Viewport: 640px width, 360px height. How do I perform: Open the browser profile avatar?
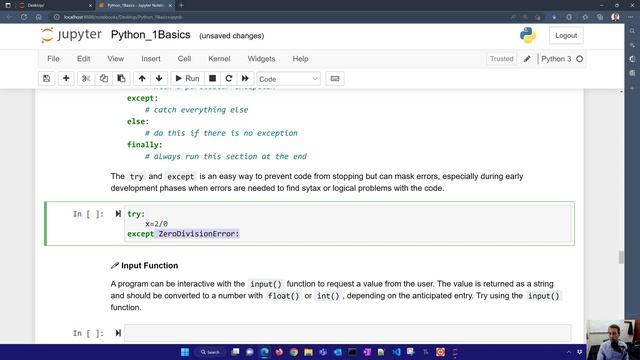click(616, 17)
